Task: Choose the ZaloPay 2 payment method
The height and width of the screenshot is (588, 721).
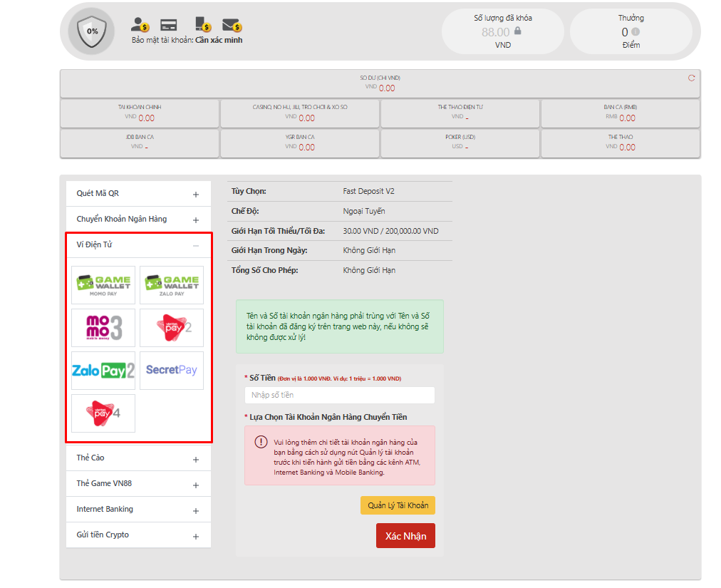Action: [x=103, y=371]
